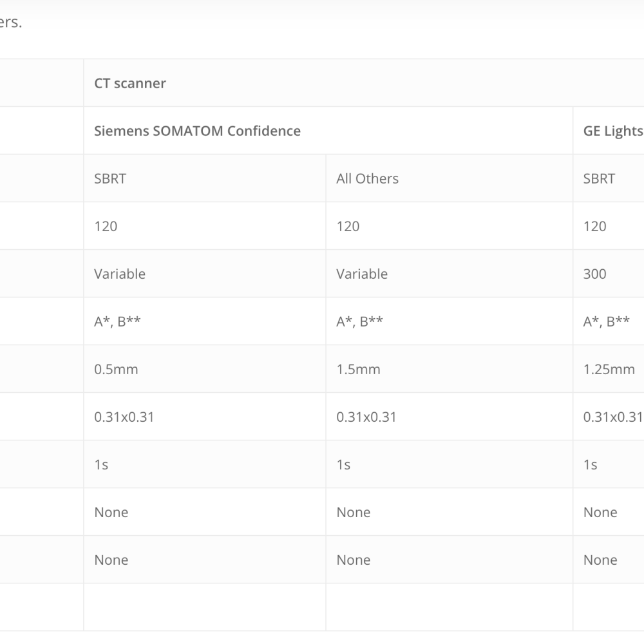
Task: Select A*, B** in Siemens SBRT column
Action: 117,321
